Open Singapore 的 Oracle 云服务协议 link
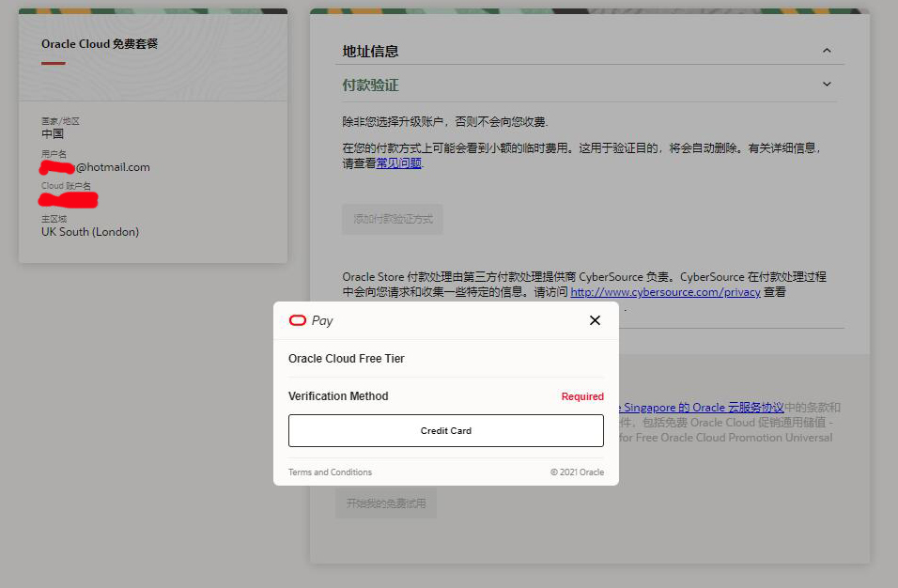The height and width of the screenshot is (588, 898). coord(701,408)
